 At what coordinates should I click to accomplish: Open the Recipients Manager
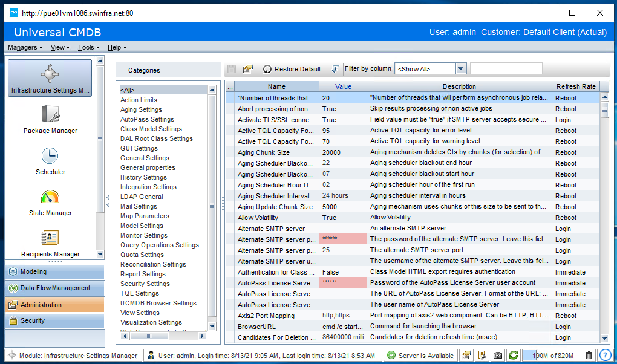click(x=50, y=241)
